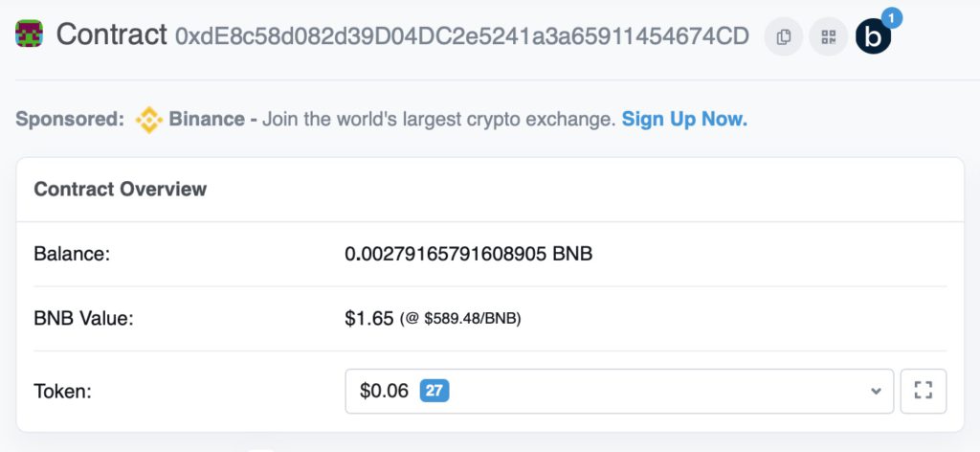Open the Blockscan chat 'b' icon
980x452 pixels.
(x=873, y=37)
